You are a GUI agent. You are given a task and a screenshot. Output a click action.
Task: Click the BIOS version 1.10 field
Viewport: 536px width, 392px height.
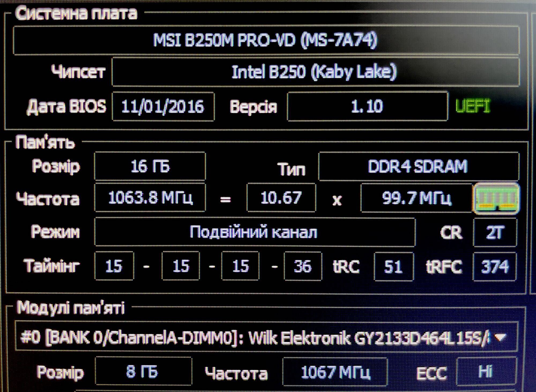[x=367, y=106]
